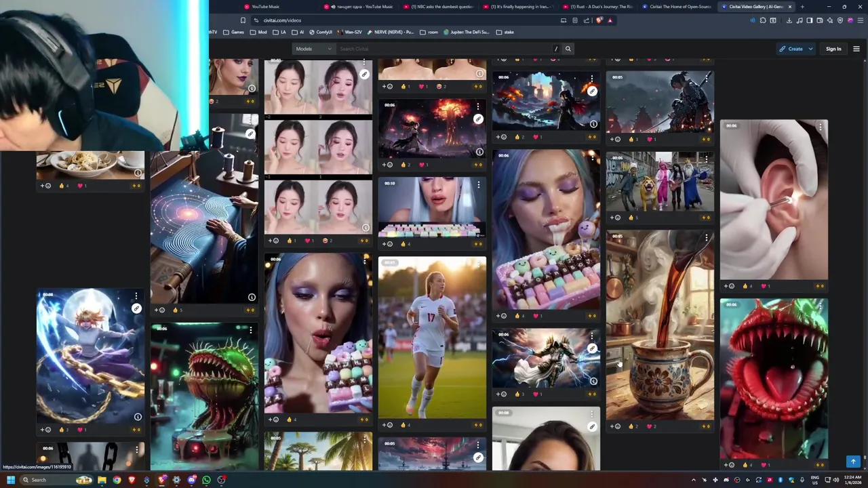Open the browser downloads icon
Screen dimensions: 868x488
click(789, 20)
